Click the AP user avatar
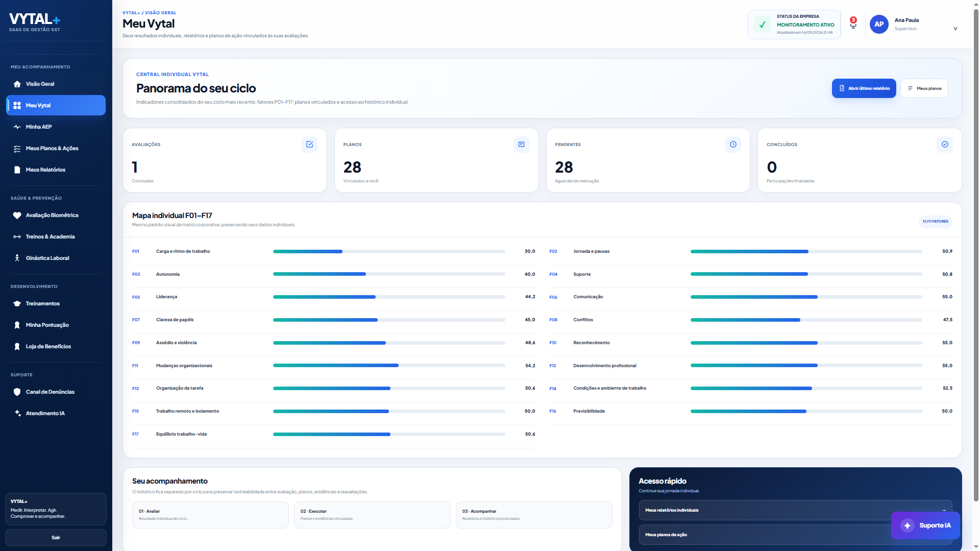Screen dimensions: 980x551 point(879,24)
